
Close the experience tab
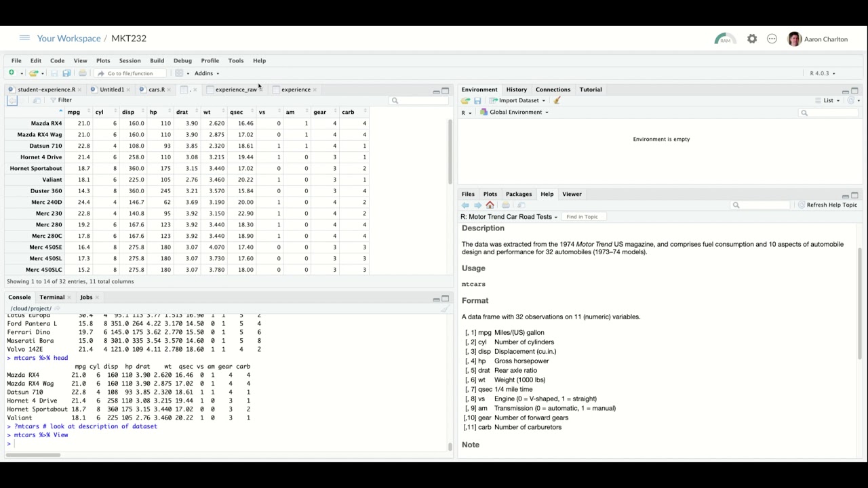point(315,89)
